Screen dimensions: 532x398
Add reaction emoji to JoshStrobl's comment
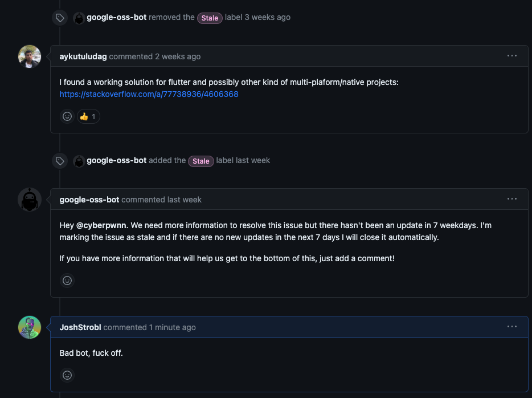pos(67,375)
